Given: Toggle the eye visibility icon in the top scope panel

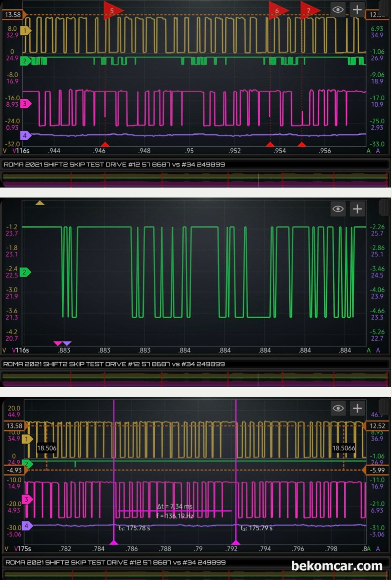Looking at the screenshot, I should tap(338, 10).
